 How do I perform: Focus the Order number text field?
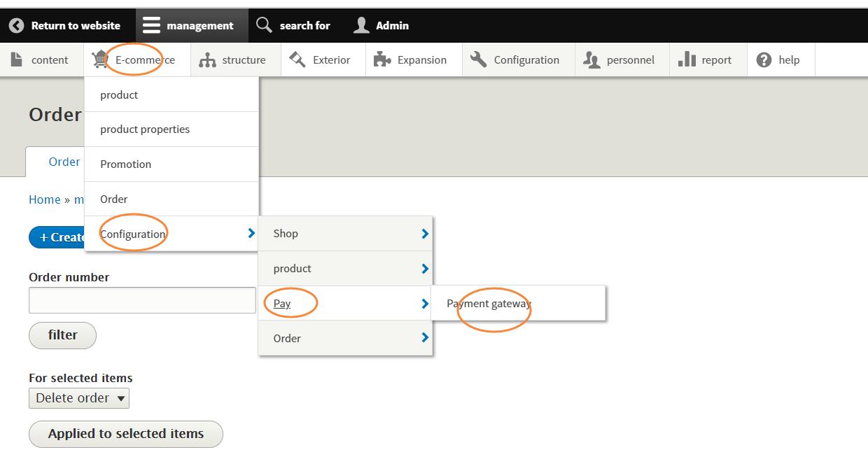pyautogui.click(x=142, y=300)
